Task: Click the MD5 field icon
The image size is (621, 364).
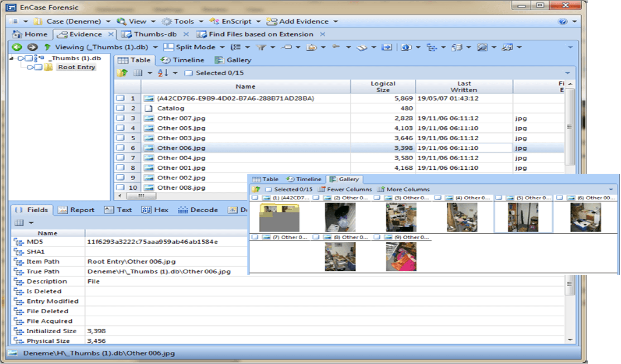Action: tap(19, 242)
